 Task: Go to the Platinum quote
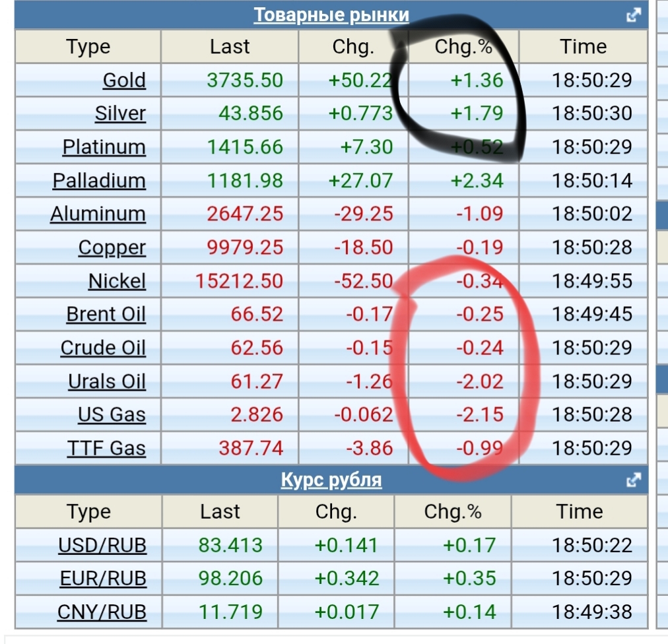pos(104,147)
